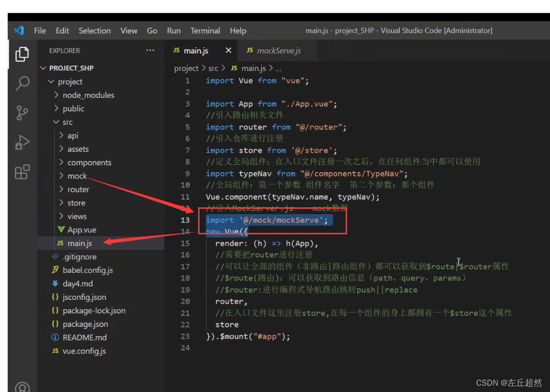Open the Source Control view icon
The height and width of the screenshot is (392, 550).
tap(22, 113)
